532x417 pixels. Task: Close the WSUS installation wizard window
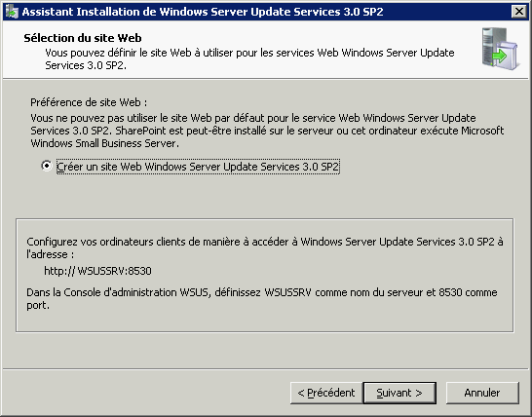point(519,12)
